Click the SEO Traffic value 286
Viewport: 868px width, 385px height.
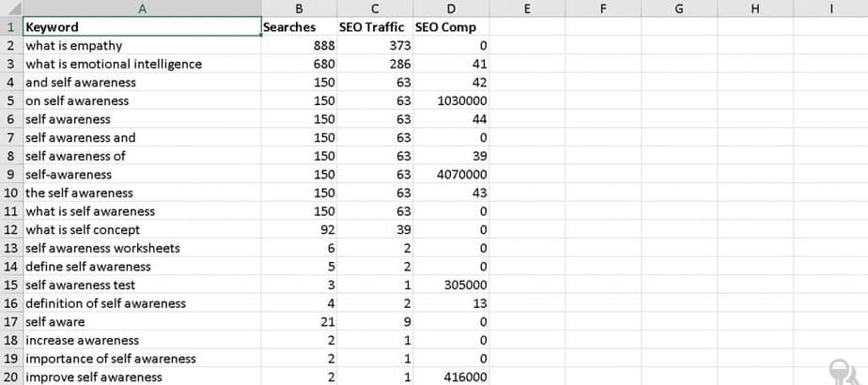(375, 64)
